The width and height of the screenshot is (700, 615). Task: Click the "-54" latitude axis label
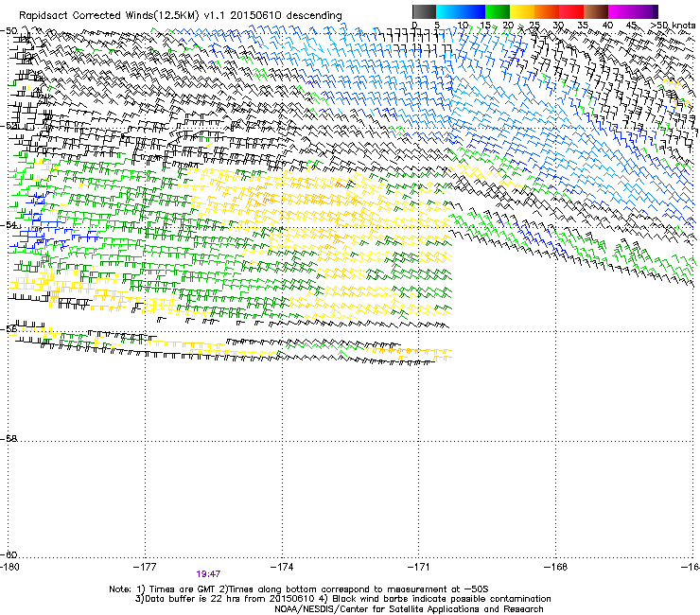(x=9, y=225)
